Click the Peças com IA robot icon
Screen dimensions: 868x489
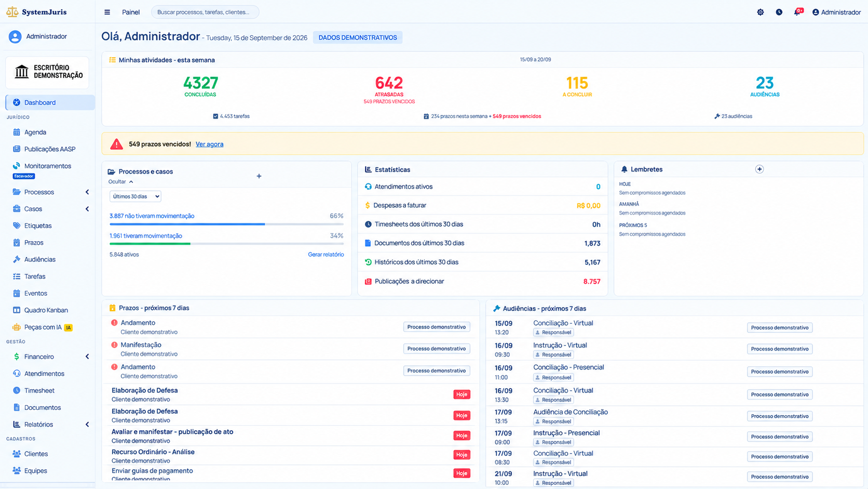click(17, 327)
